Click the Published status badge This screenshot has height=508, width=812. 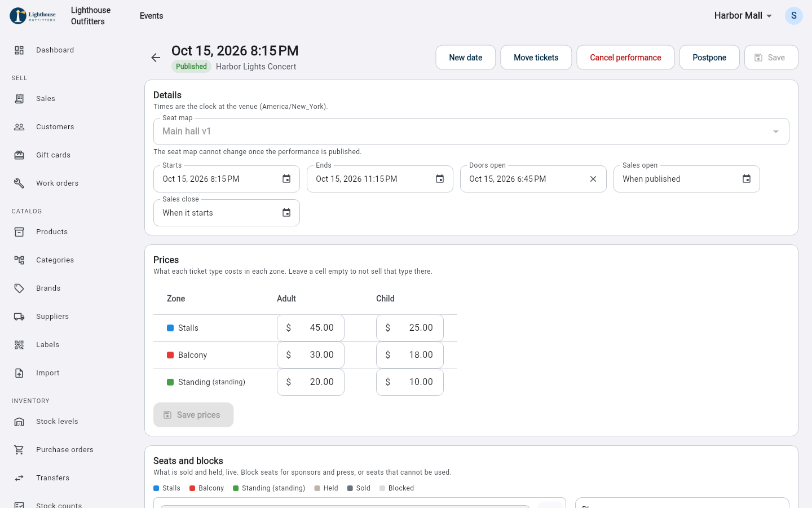pyautogui.click(x=191, y=67)
